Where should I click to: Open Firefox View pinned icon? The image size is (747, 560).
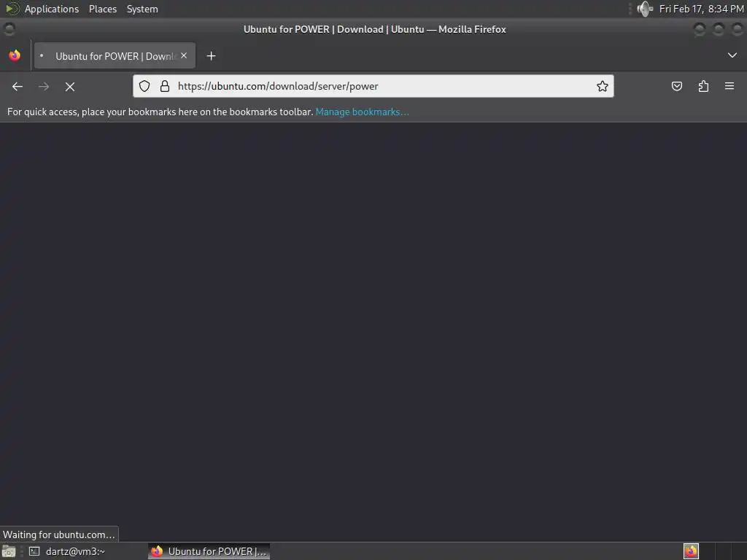pyautogui.click(x=15, y=55)
